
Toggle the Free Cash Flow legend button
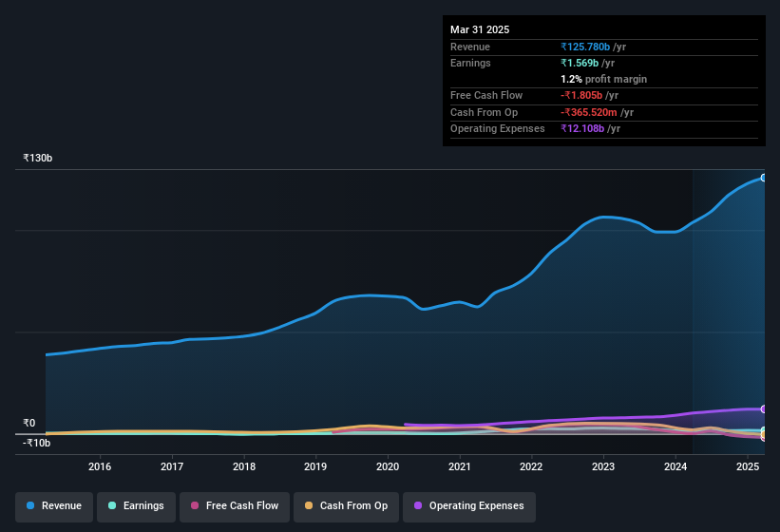point(235,506)
